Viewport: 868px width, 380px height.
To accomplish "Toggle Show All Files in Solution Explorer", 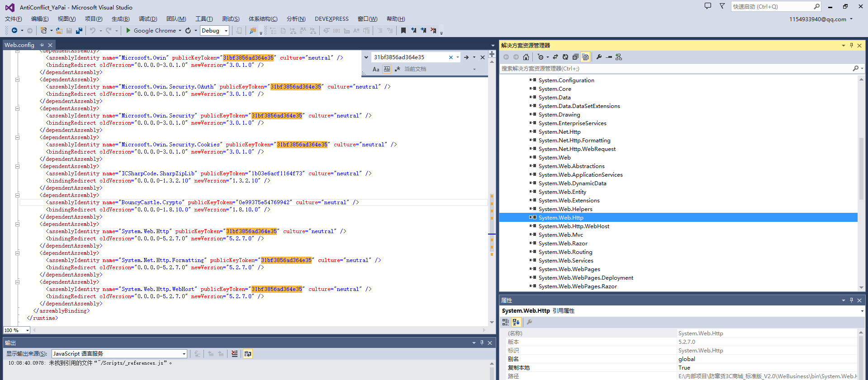I will point(586,57).
